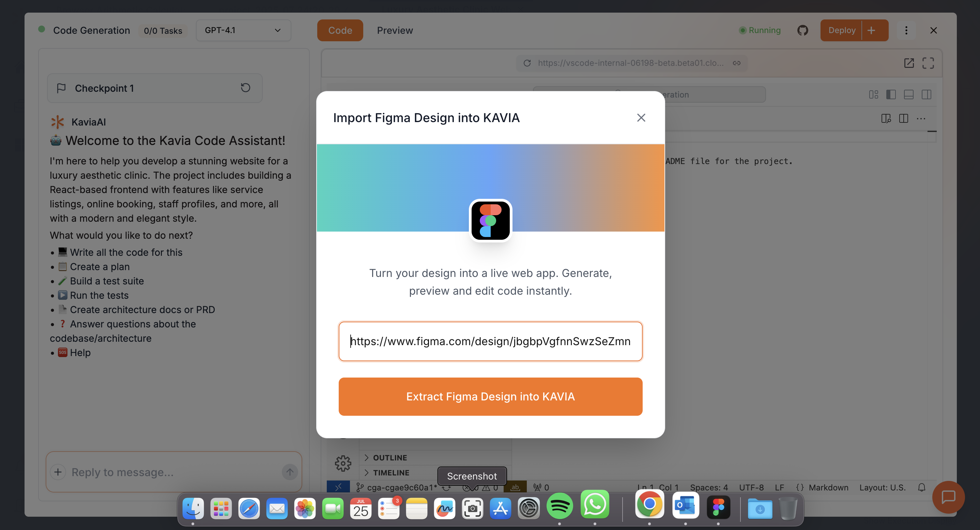Click the "Run the tests" suggestion
Image resolution: width=980 pixels, height=530 pixels.
click(x=99, y=295)
